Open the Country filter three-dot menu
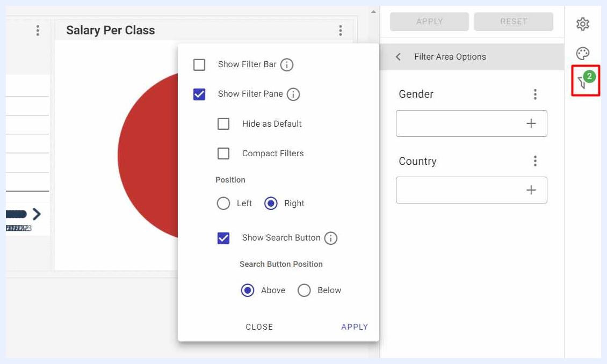Viewport: 607px width, 364px height. pos(535,161)
